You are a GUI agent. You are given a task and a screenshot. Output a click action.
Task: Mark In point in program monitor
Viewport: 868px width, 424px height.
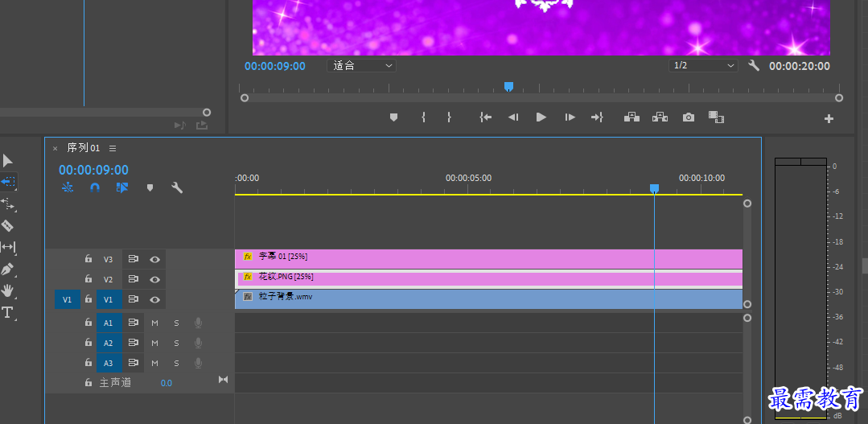click(423, 117)
